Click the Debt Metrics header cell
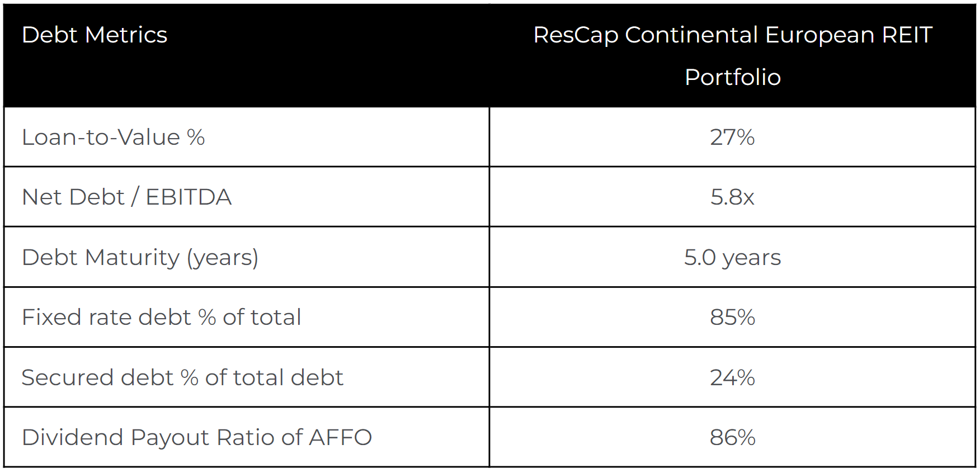The width and height of the screenshot is (980, 473). coord(247,55)
